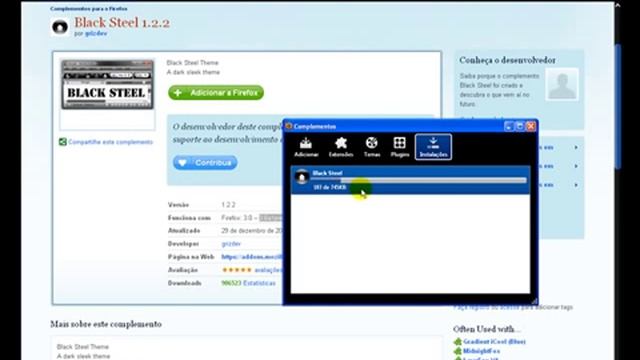Open the Página na Web URL link

(x=251, y=257)
